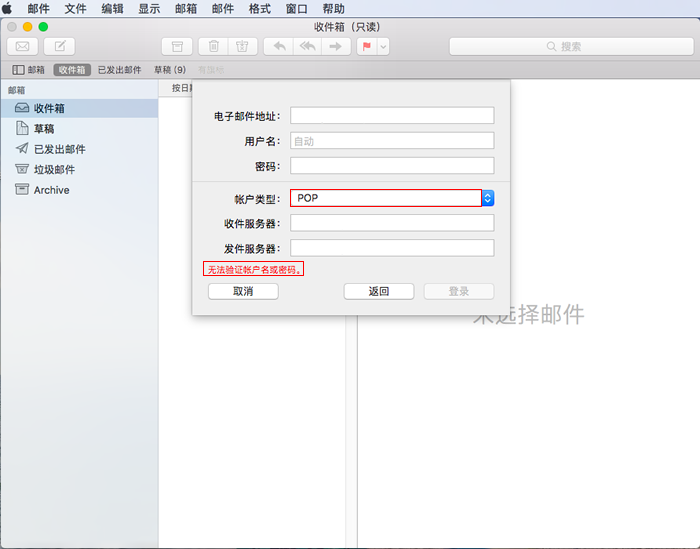Click the 发件服务器 input field
Viewport: 700px width, 549px height.
pos(392,248)
